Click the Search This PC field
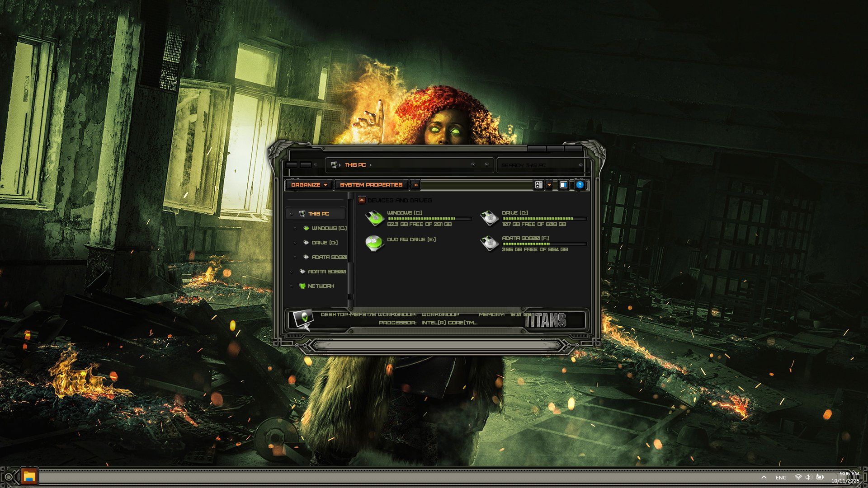This screenshot has width=868, height=488. [538, 165]
